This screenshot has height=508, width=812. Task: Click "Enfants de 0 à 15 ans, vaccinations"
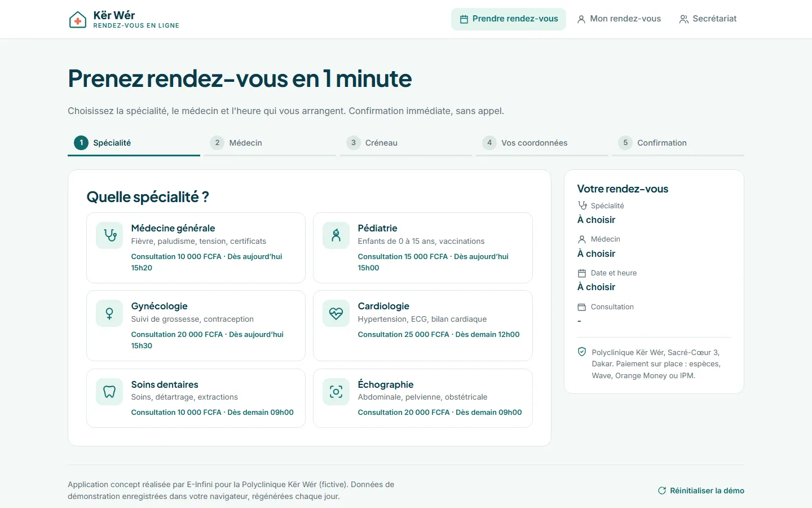coord(421,241)
